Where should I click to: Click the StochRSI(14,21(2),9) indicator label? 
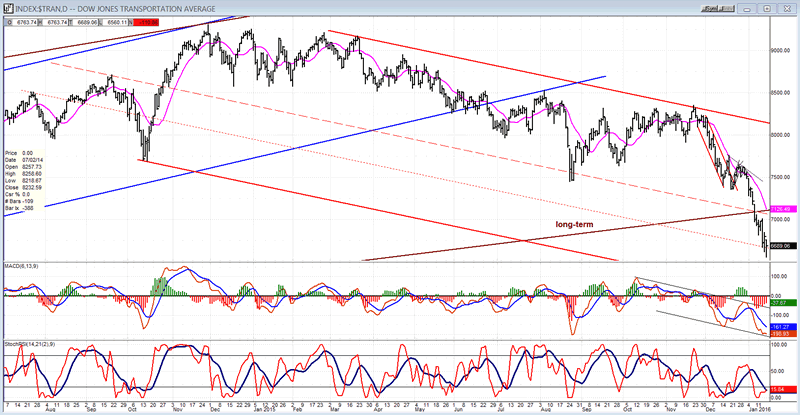click(30, 344)
